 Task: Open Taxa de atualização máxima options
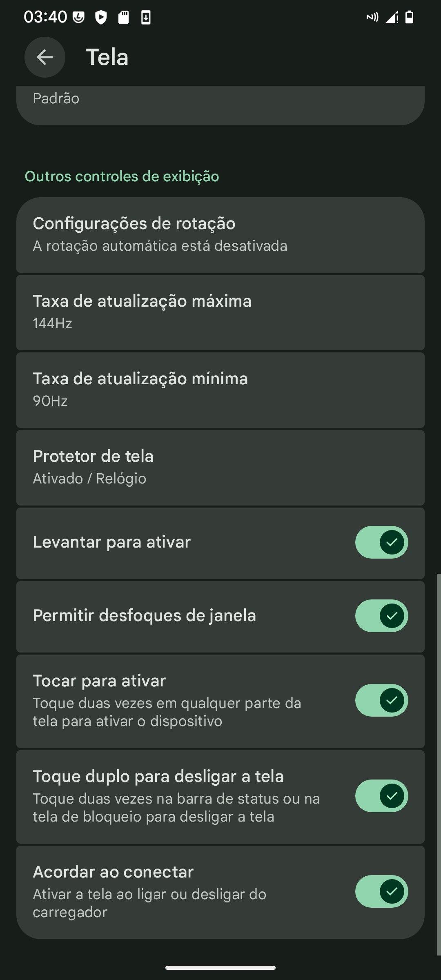220,312
